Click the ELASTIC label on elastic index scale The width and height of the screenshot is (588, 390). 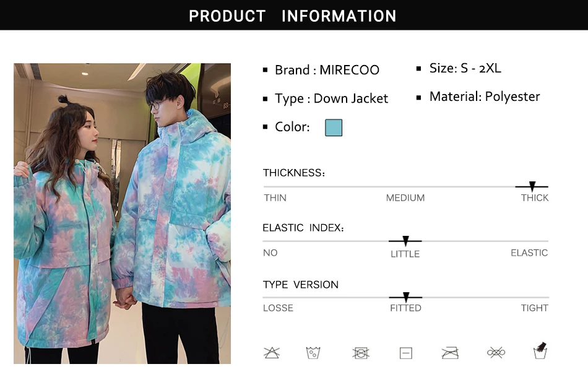[529, 253]
